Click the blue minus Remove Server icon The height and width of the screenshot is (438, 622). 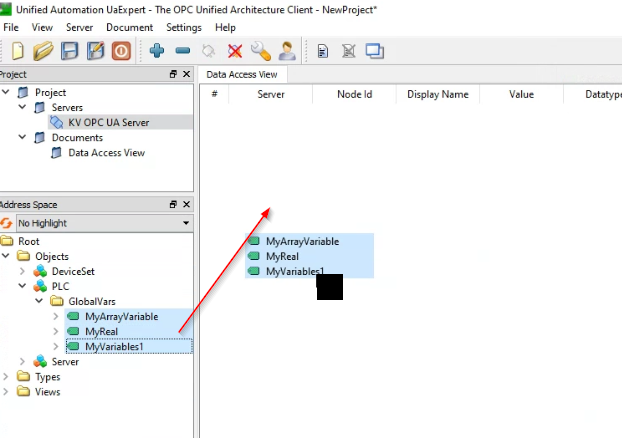click(x=183, y=50)
